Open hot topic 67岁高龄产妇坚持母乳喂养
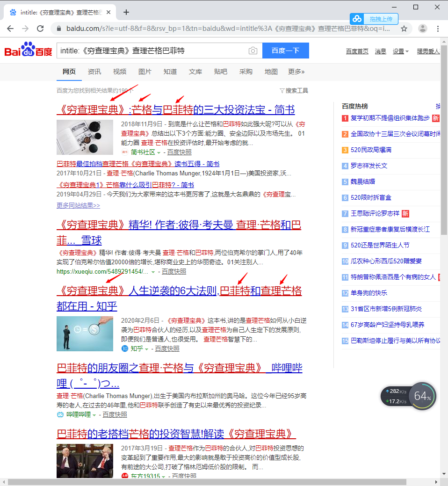This screenshot has height=486, width=448. 387,325
